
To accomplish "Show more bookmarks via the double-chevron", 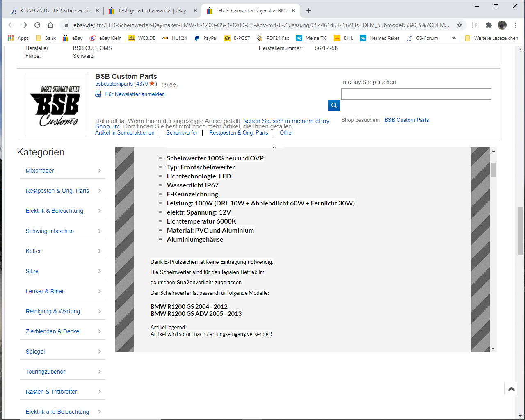I will click(454, 38).
